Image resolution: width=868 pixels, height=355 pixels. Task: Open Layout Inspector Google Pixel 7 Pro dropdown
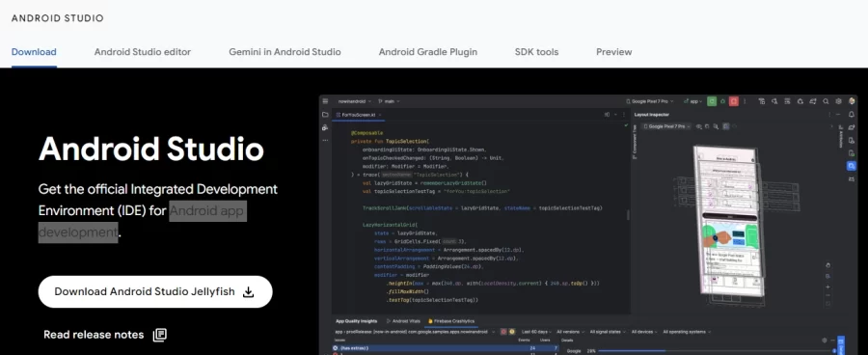click(666, 126)
